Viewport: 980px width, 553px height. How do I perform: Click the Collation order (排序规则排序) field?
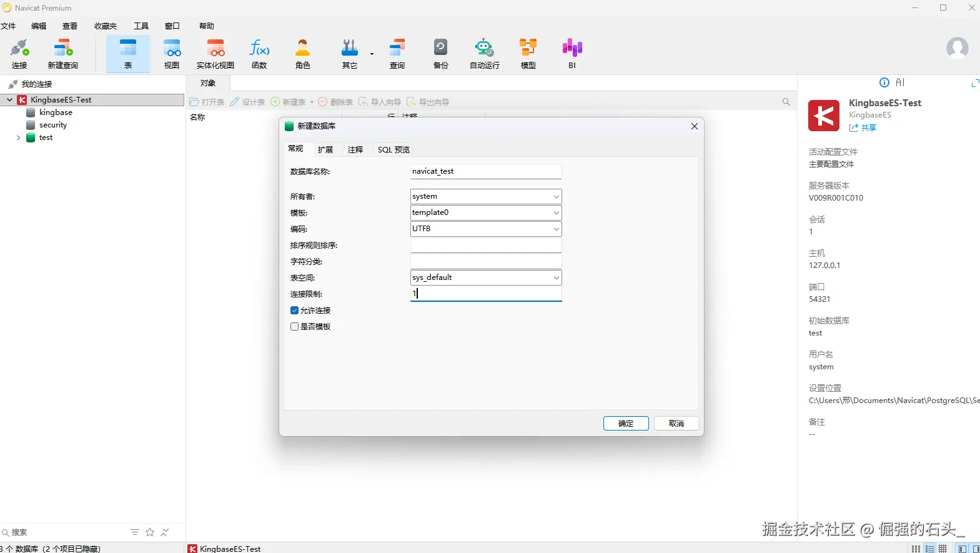486,246
